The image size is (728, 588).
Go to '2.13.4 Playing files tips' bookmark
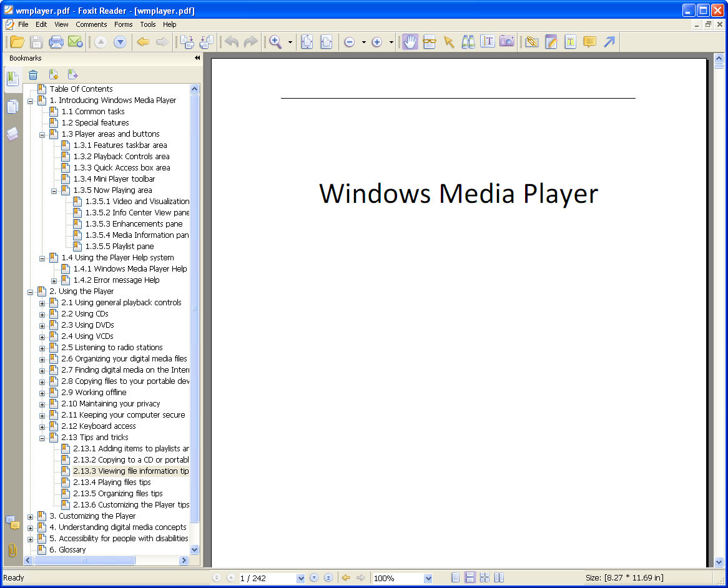112,483
